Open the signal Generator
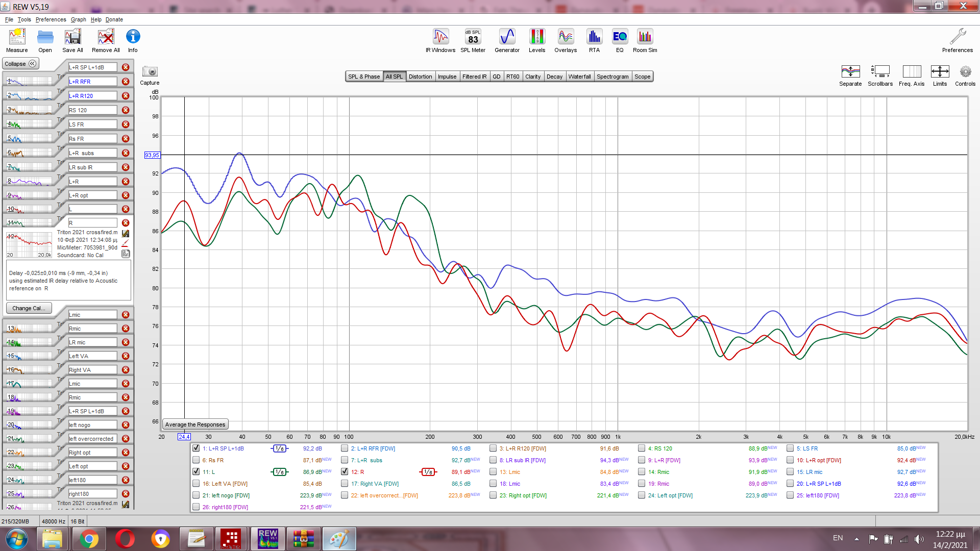The width and height of the screenshot is (980, 551). coord(507,40)
